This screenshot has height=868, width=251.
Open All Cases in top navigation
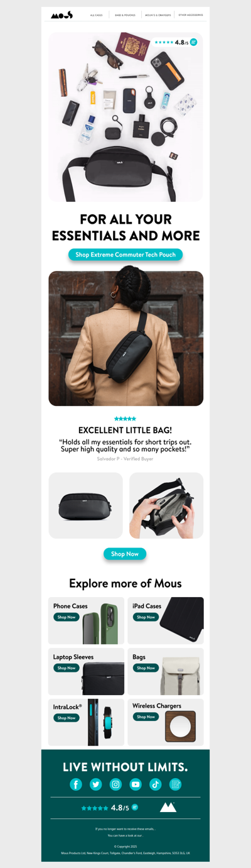(x=96, y=14)
